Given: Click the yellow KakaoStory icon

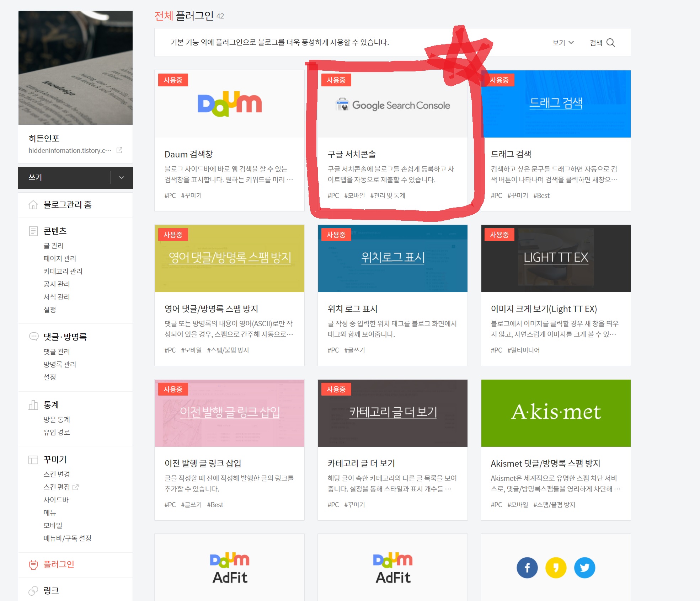Looking at the screenshot, I should pyautogui.click(x=556, y=568).
